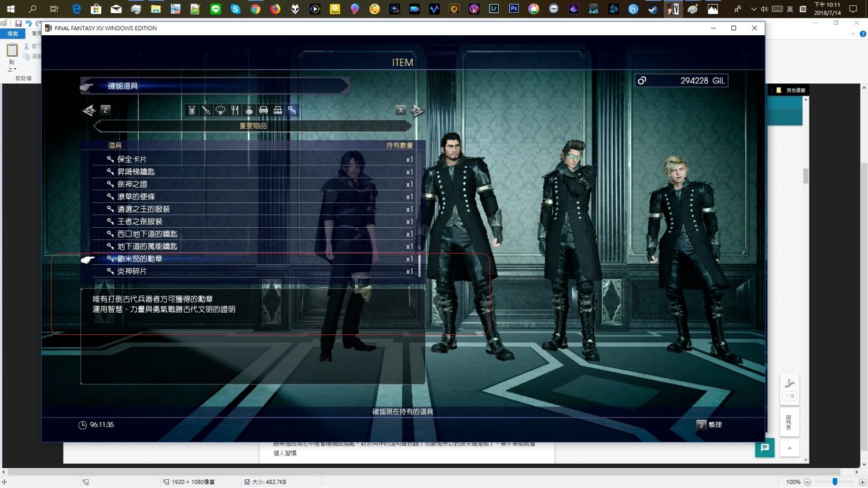Click the teal chat button on the background page

pyautogui.click(x=764, y=448)
